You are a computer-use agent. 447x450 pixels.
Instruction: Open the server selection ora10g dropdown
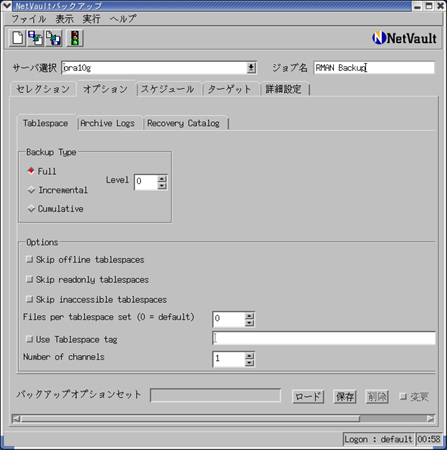pyautogui.click(x=251, y=68)
